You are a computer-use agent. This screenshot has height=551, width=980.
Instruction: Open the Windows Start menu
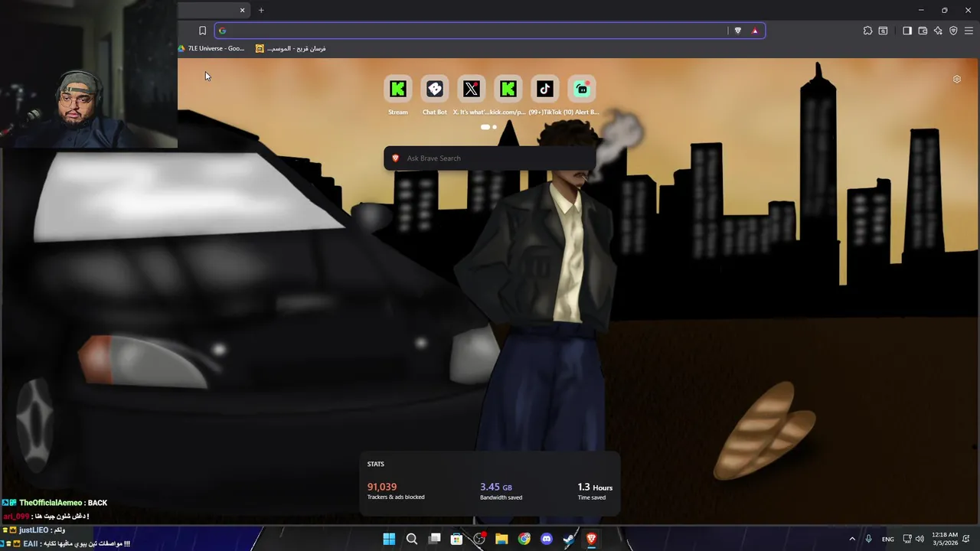(389, 539)
